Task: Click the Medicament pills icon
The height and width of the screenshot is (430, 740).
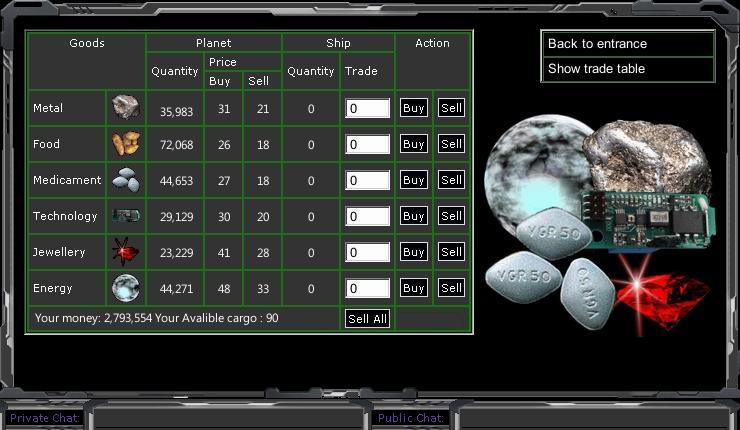Action: [x=126, y=180]
